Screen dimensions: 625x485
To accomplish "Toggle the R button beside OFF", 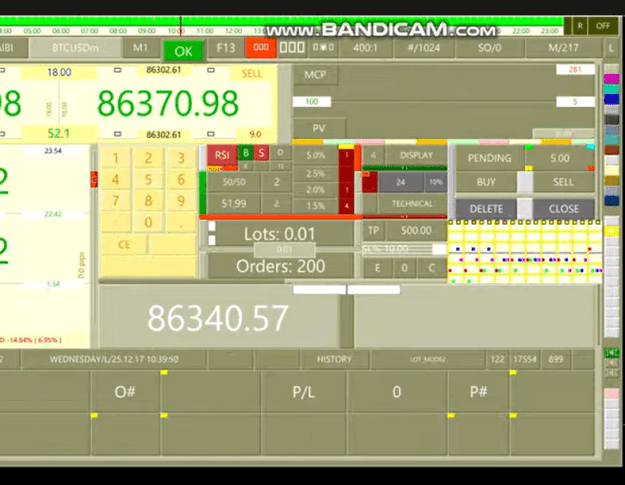I will coord(580,26).
